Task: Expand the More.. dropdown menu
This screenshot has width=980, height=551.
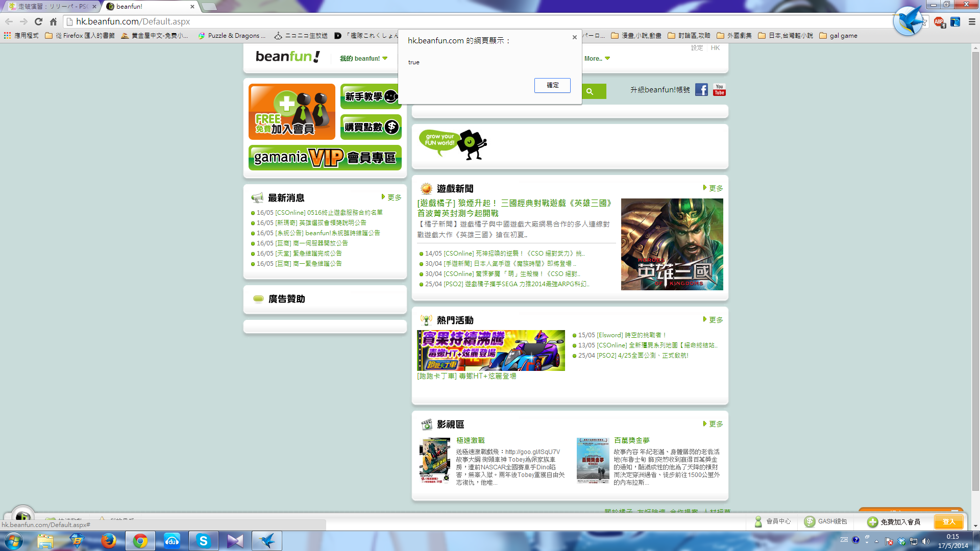Action: point(597,59)
